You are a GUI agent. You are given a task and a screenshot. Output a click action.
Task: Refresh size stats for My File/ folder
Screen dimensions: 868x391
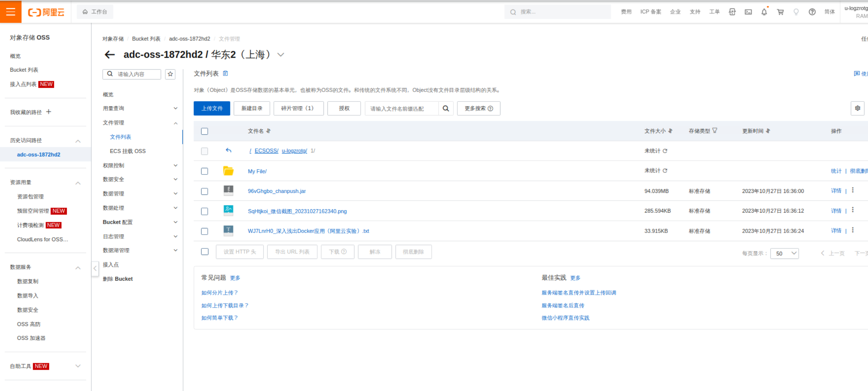click(665, 171)
